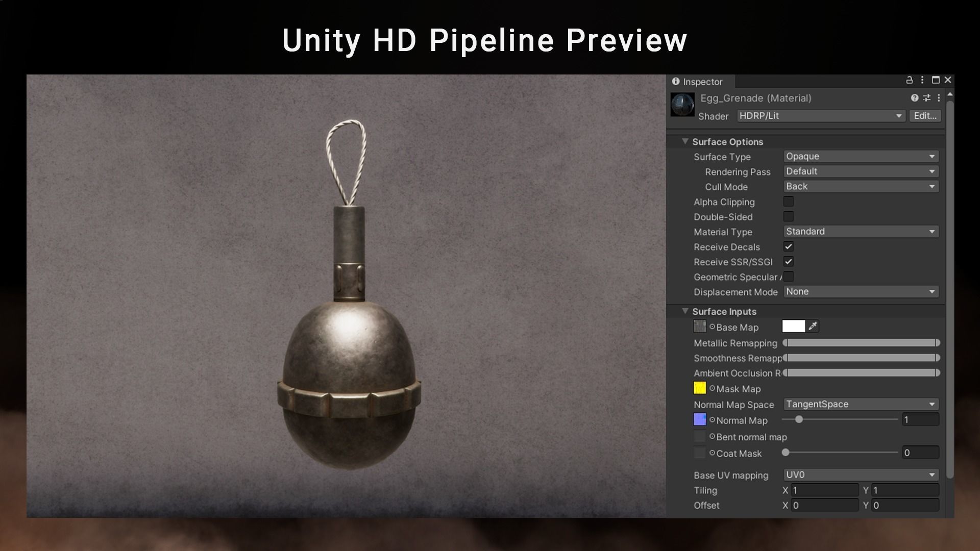The width and height of the screenshot is (980, 551).
Task: Open Normal Map texture picker circle
Action: tap(712, 420)
